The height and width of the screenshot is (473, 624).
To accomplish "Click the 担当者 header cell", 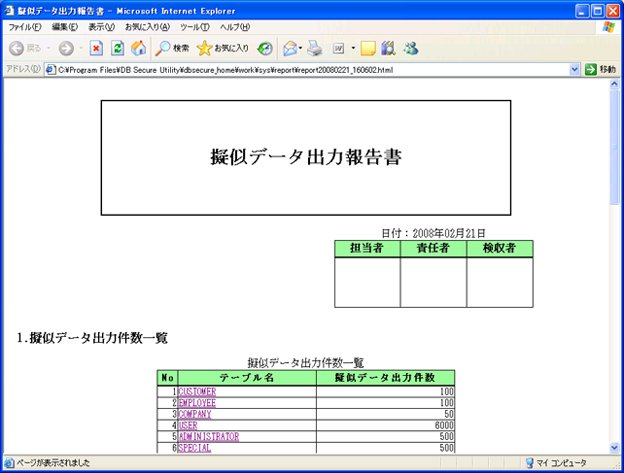I will 367,248.
